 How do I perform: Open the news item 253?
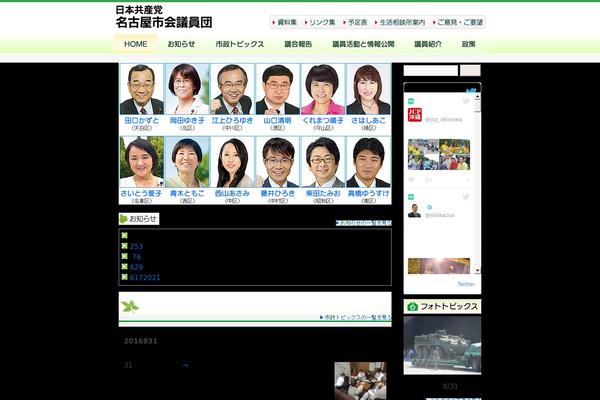tap(136, 246)
